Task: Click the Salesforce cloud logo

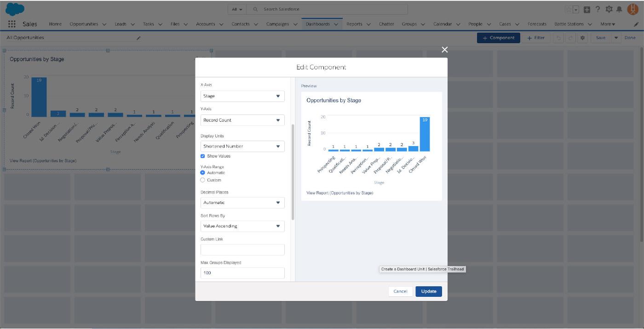Action: [x=15, y=9]
